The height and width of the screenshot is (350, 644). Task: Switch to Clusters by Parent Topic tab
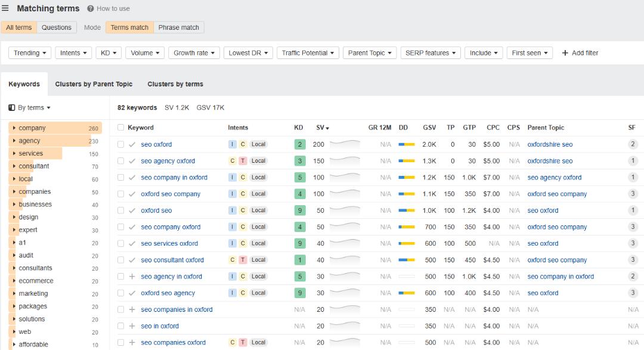click(x=94, y=84)
